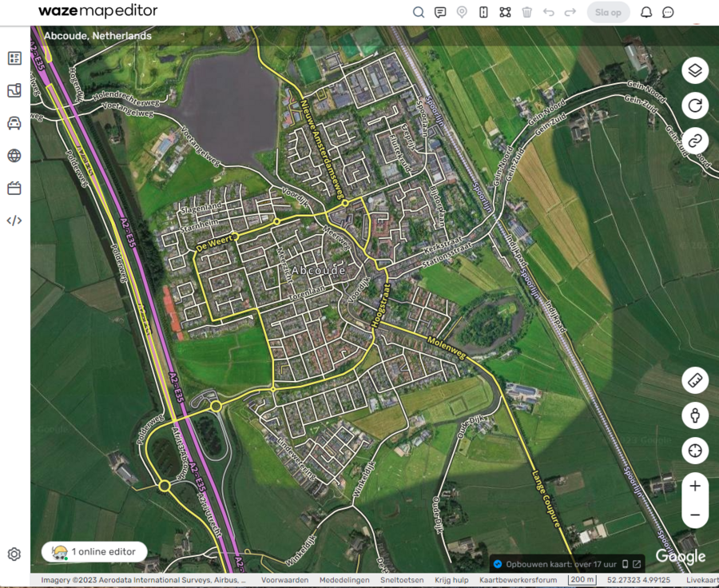The height and width of the screenshot is (588, 719).
Task: Expand the online editors chip
Action: pyautogui.click(x=93, y=551)
